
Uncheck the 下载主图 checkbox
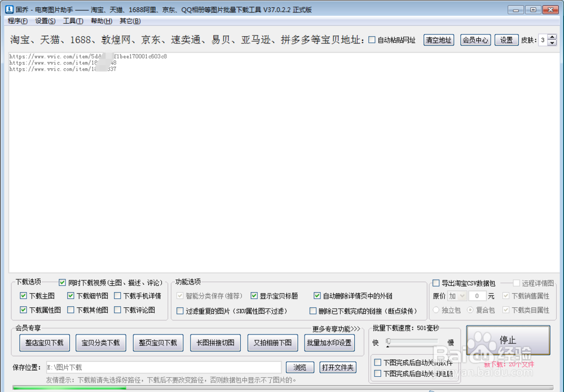point(23,296)
